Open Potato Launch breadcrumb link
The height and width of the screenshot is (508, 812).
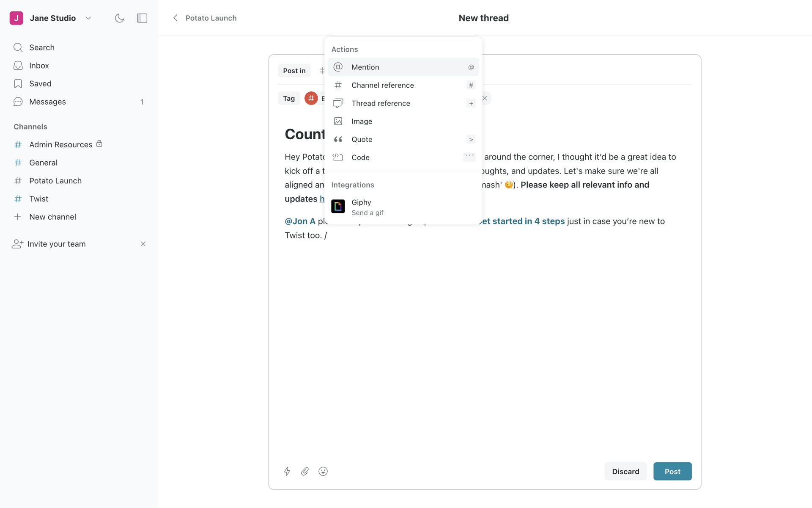tap(211, 18)
